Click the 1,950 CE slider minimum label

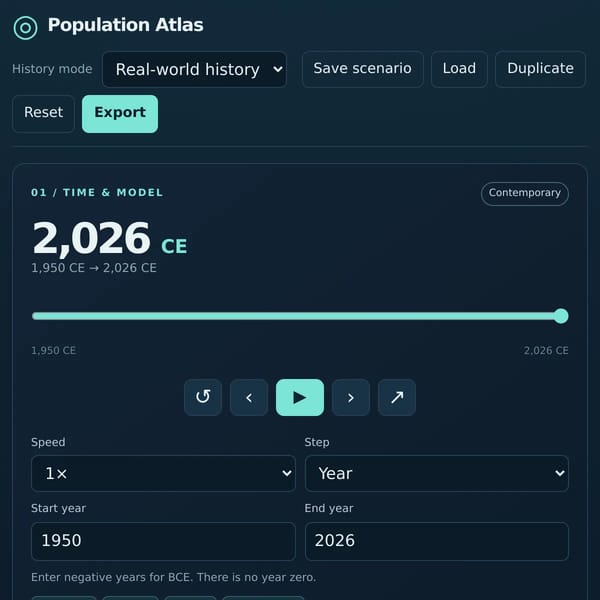(x=54, y=351)
